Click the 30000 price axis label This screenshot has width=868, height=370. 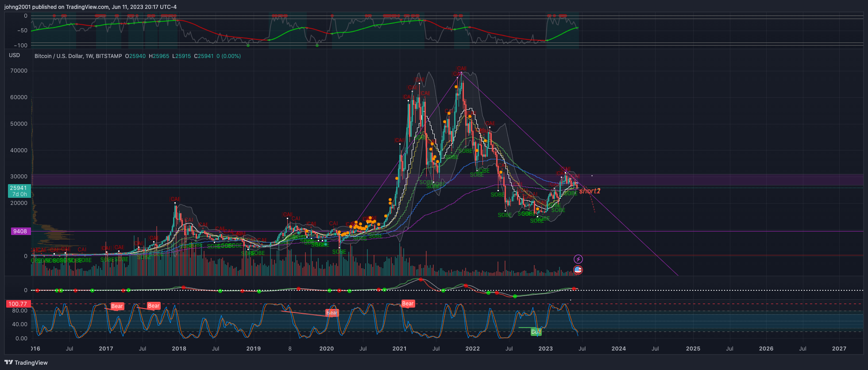19,177
